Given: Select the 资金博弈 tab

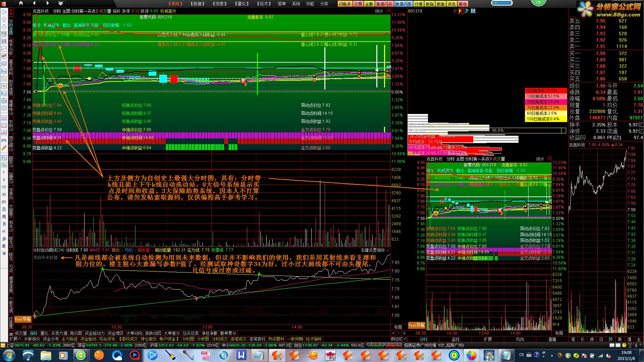Looking at the screenshot, I should [x=115, y=333].
